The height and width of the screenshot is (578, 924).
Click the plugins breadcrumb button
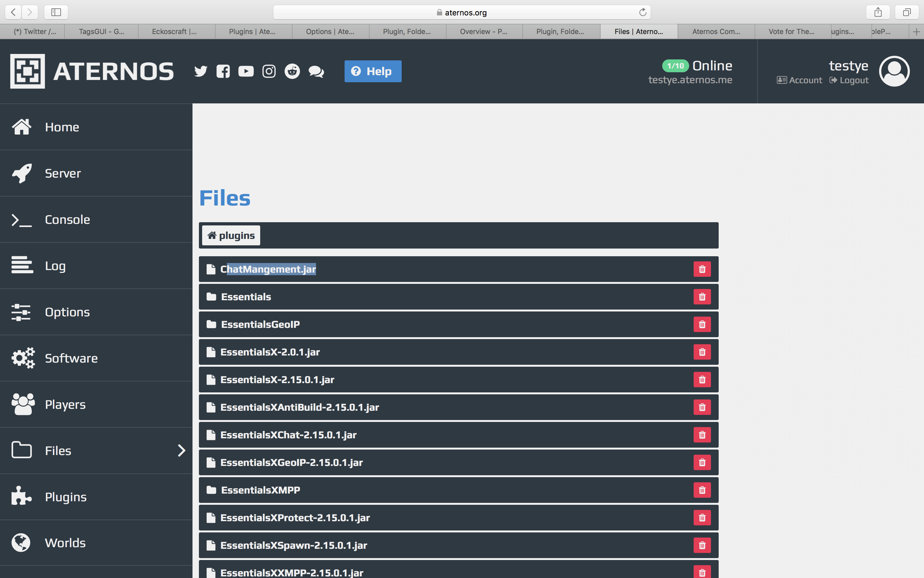231,235
